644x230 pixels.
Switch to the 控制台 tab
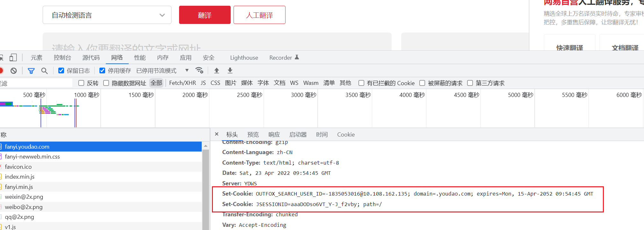[62, 57]
